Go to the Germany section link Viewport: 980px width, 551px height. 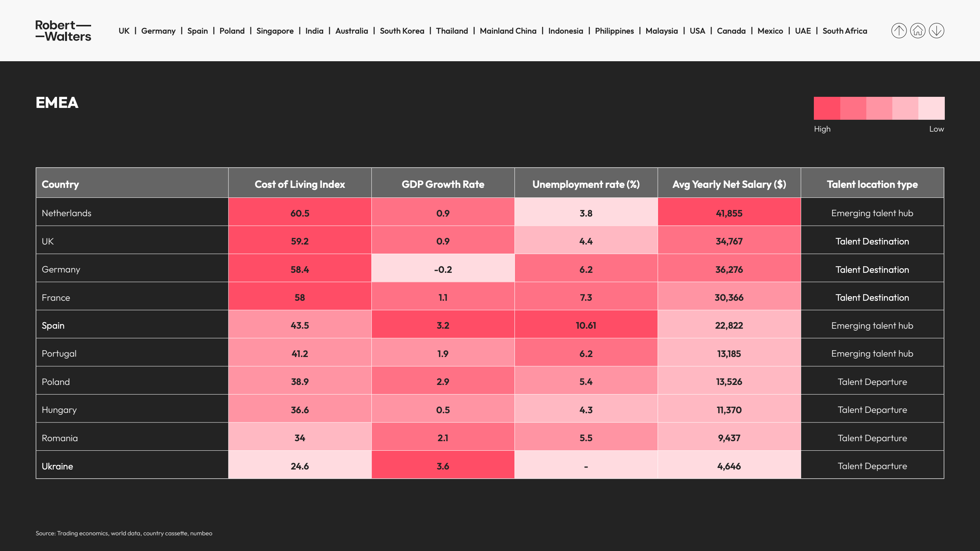click(x=158, y=31)
